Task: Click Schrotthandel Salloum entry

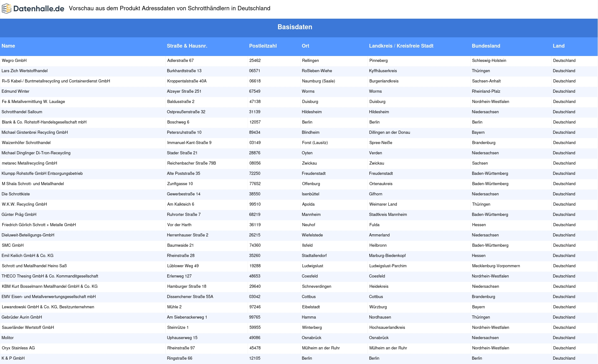Action: 22,112
